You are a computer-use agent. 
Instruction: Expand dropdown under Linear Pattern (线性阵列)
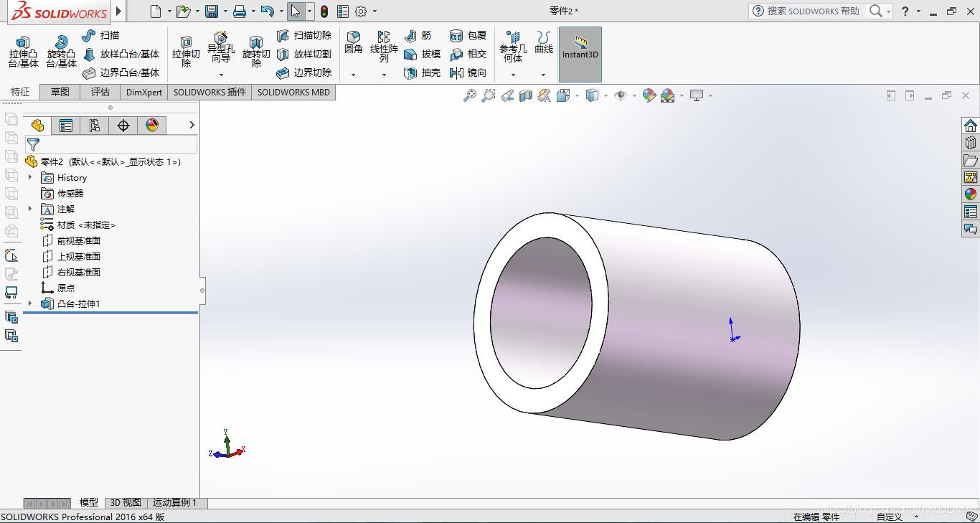[x=384, y=75]
